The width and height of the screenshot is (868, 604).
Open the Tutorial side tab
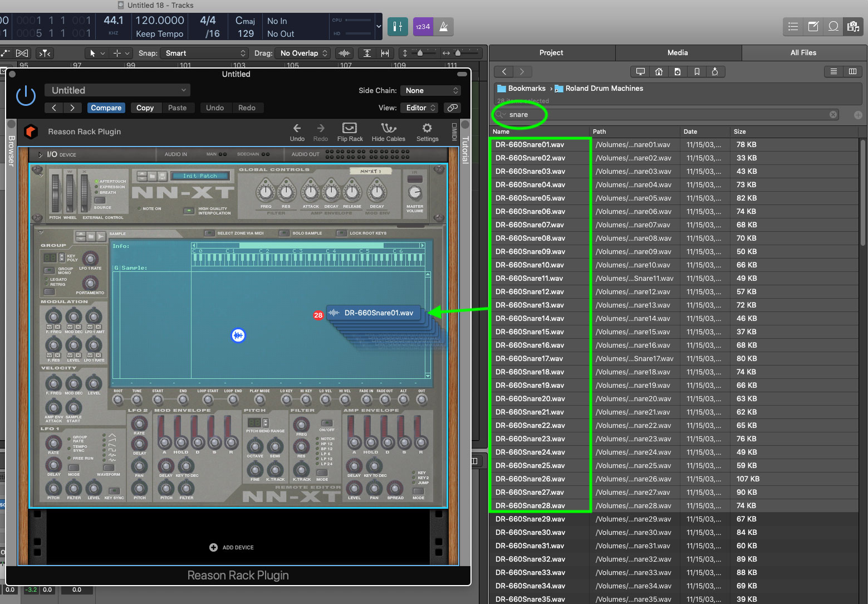(x=465, y=149)
